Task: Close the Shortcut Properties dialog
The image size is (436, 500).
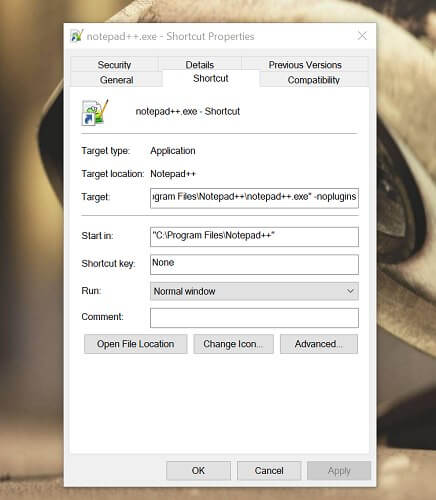Action: click(x=362, y=36)
